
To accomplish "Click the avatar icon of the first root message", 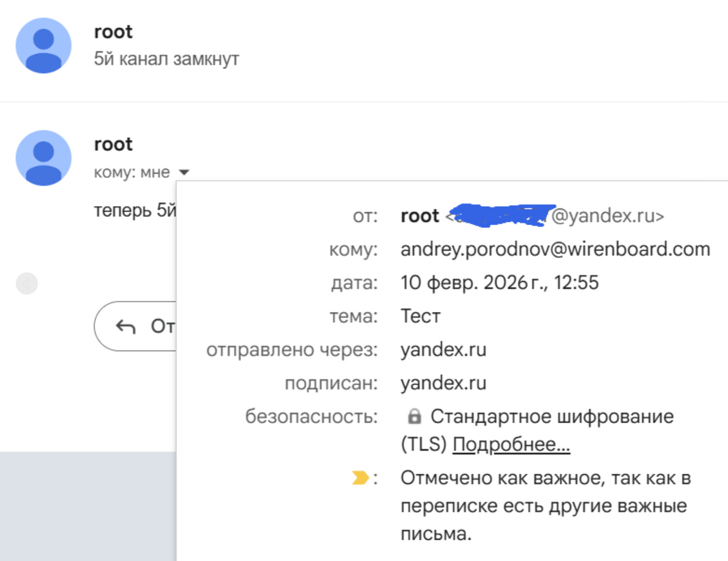I will coord(43,46).
